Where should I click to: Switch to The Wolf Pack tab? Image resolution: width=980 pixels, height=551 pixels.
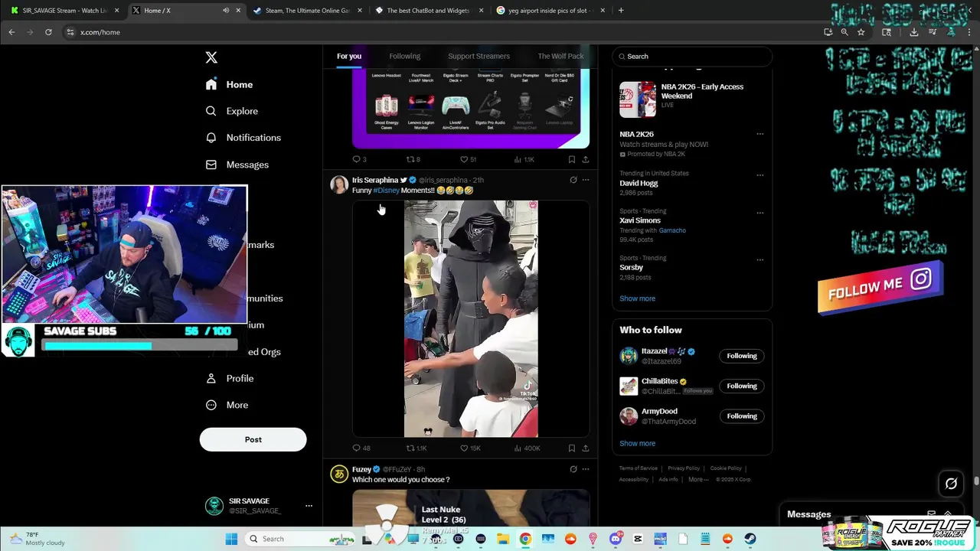tap(560, 56)
